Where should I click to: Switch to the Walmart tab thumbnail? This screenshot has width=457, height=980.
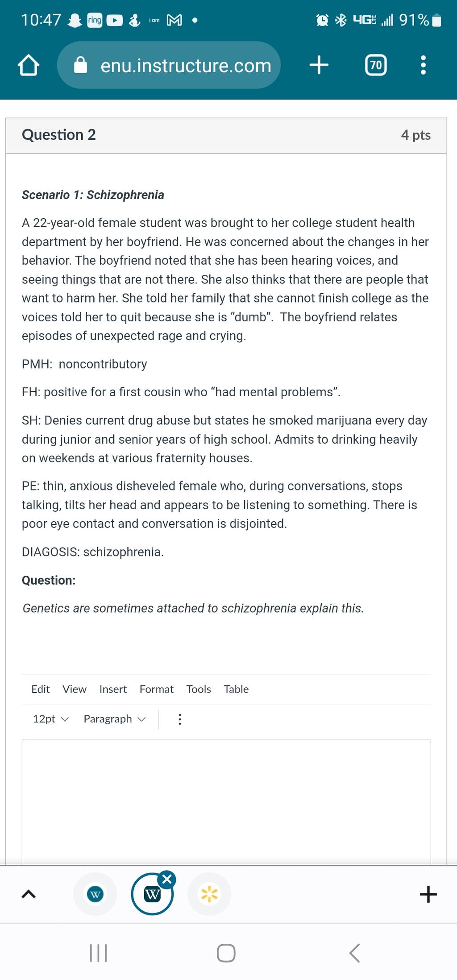209,894
